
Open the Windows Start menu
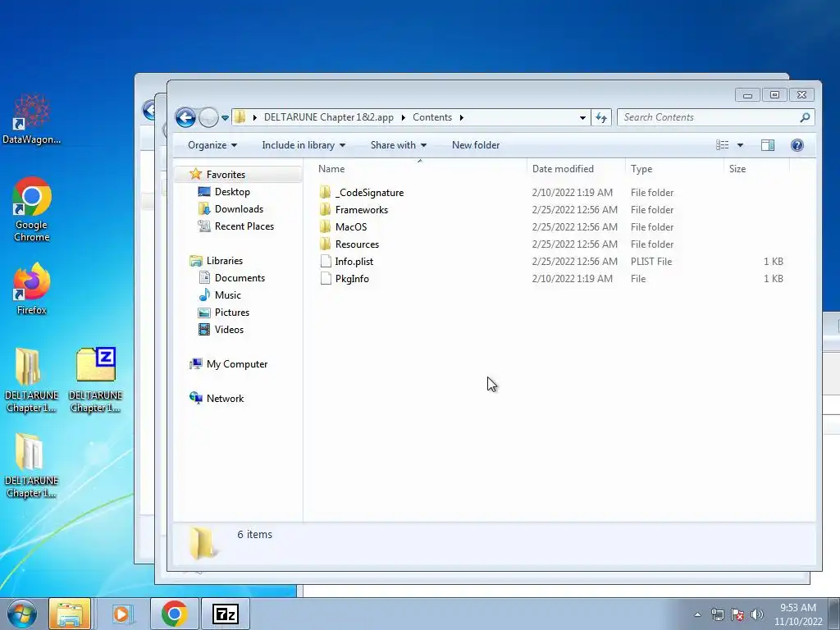pos(21,614)
